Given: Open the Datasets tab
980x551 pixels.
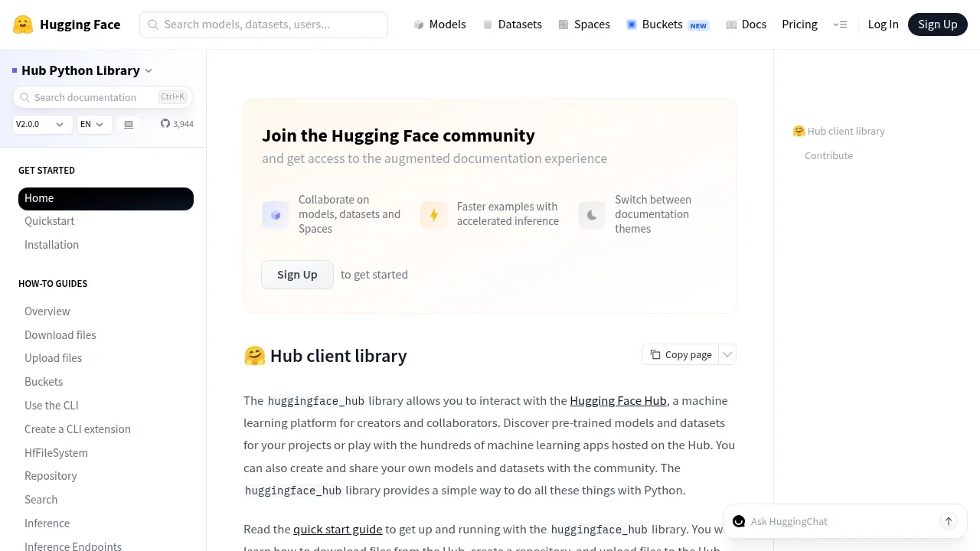Looking at the screenshot, I should 512,24.
